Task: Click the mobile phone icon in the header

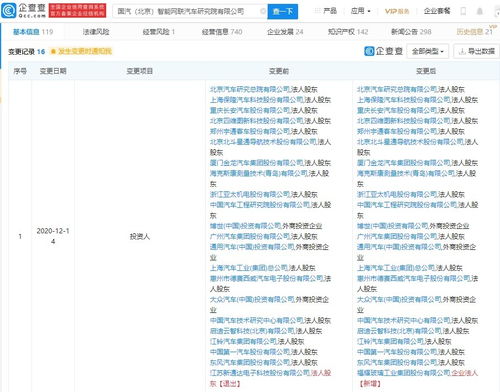Action: (x=463, y=11)
